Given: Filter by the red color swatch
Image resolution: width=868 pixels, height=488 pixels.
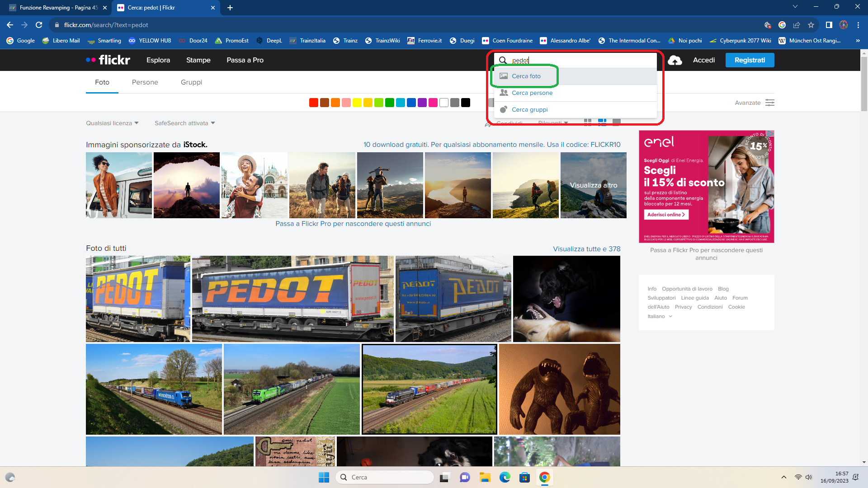Looking at the screenshot, I should point(314,103).
